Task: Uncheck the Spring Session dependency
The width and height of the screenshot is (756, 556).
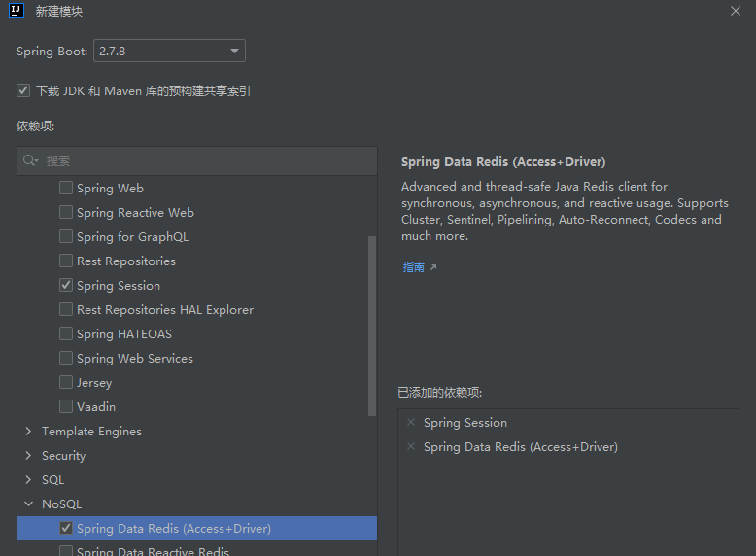Action: [x=66, y=286]
